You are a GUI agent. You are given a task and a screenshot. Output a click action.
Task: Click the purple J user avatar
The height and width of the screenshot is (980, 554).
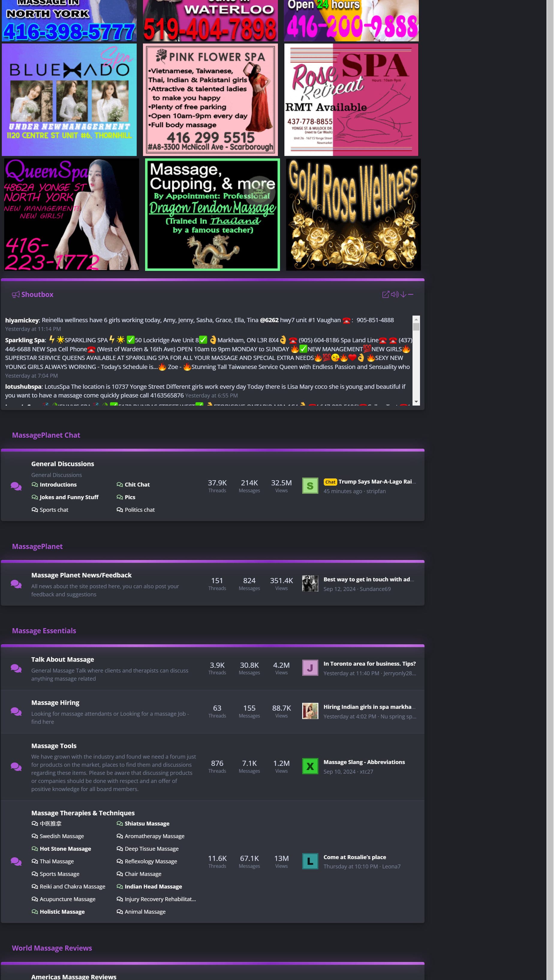tap(310, 668)
